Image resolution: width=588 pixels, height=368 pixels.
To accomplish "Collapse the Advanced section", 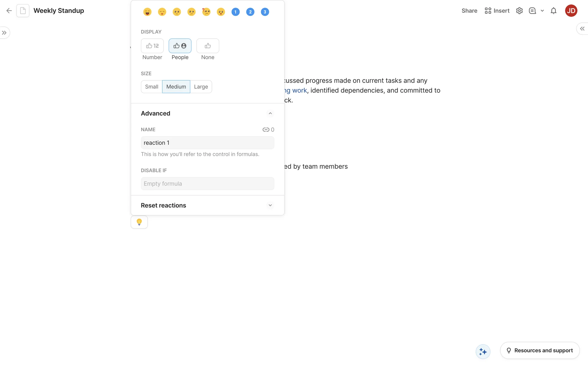I will point(270,113).
